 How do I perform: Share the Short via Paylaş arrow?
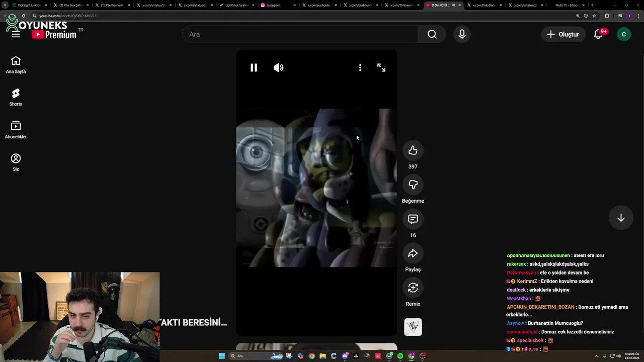[x=413, y=253]
